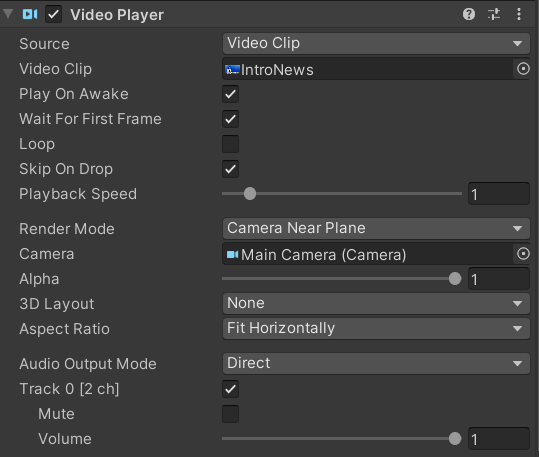Click the Wait For First Frame label
Viewport: 539px width, 457px height.
point(90,119)
